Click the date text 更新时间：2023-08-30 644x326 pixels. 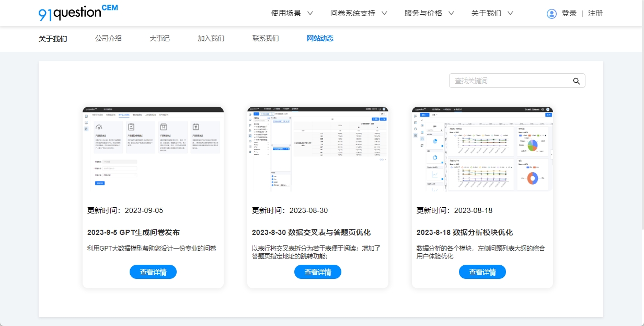290,210
